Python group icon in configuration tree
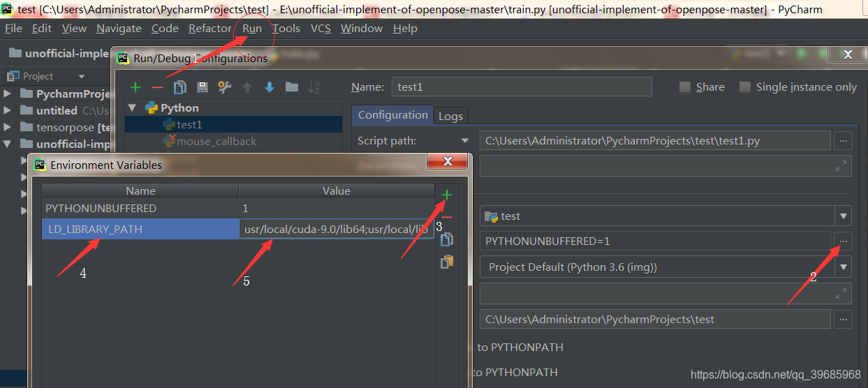 pos(151,107)
